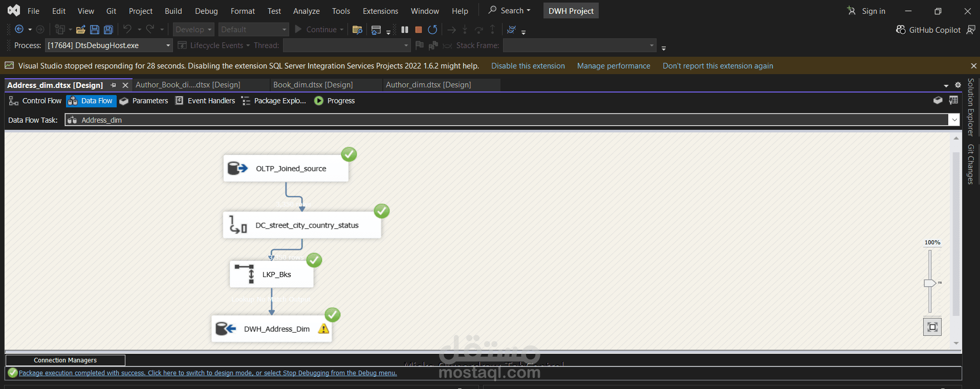Select the DC_street_city_country_status transformation

pyautogui.click(x=302, y=225)
